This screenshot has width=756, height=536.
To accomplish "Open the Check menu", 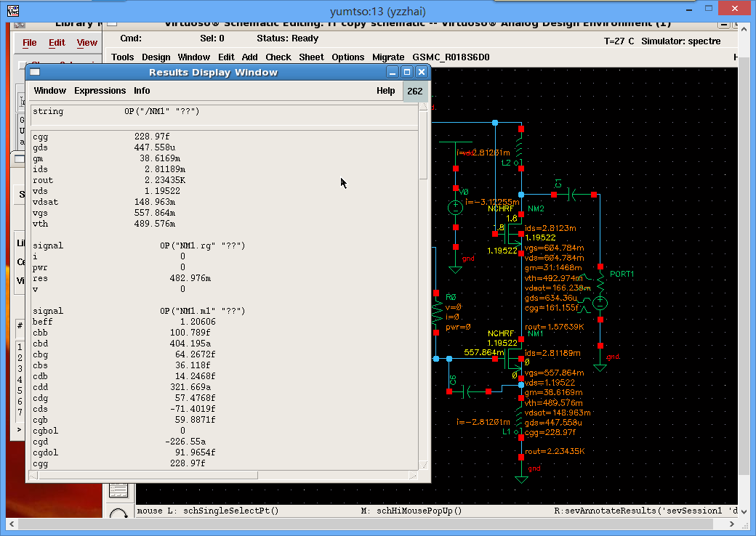I will [278, 57].
